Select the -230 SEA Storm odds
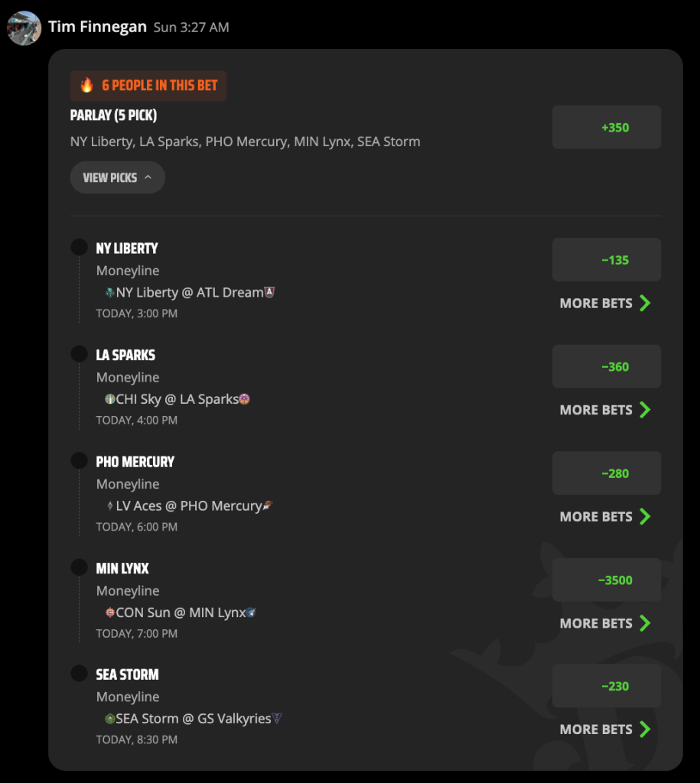Screen dimensions: 700x783 (x=607, y=686)
